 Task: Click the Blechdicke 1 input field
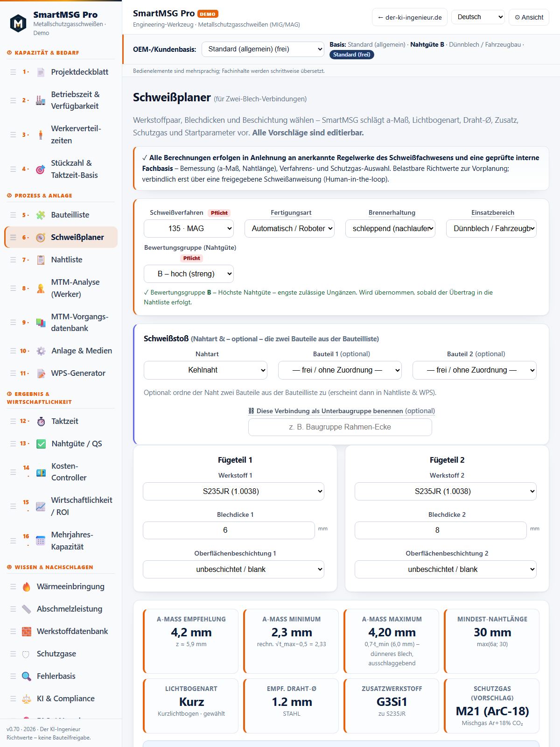click(229, 530)
